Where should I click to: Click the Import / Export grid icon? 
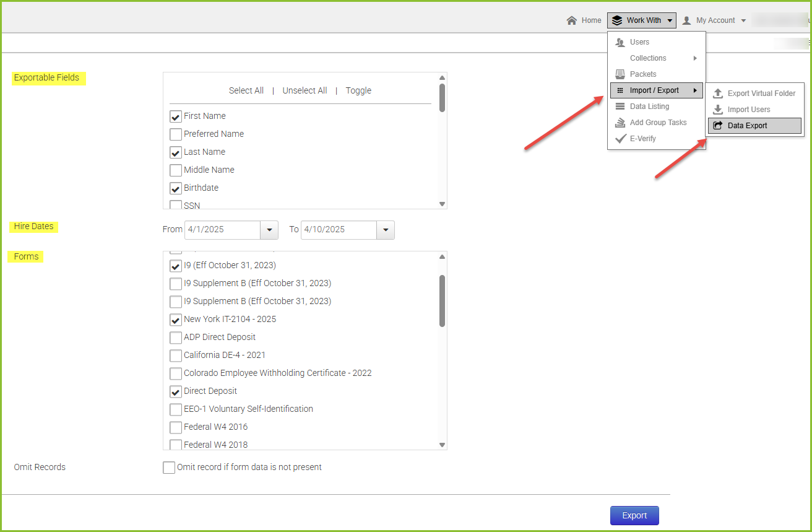pyautogui.click(x=620, y=90)
